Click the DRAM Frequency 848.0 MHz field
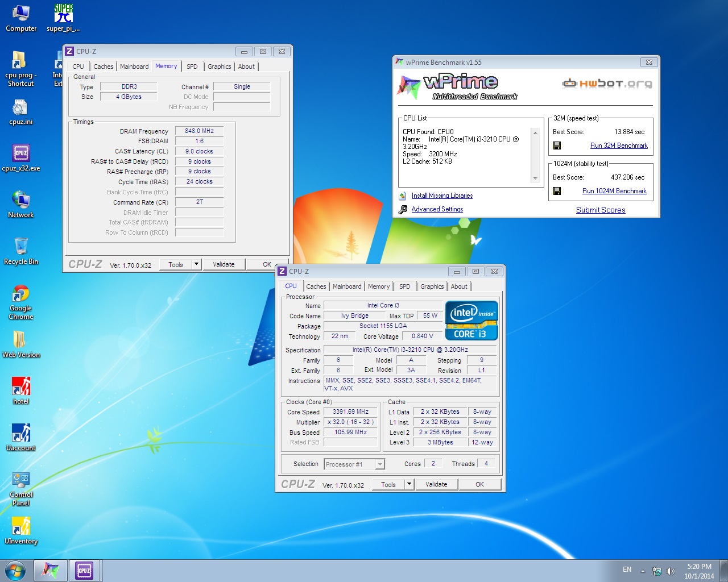This screenshot has height=582, width=728. (x=199, y=131)
